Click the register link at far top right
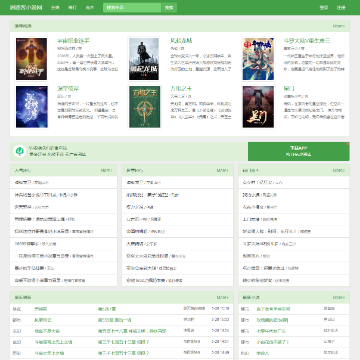360x360 pixels. (341, 7)
